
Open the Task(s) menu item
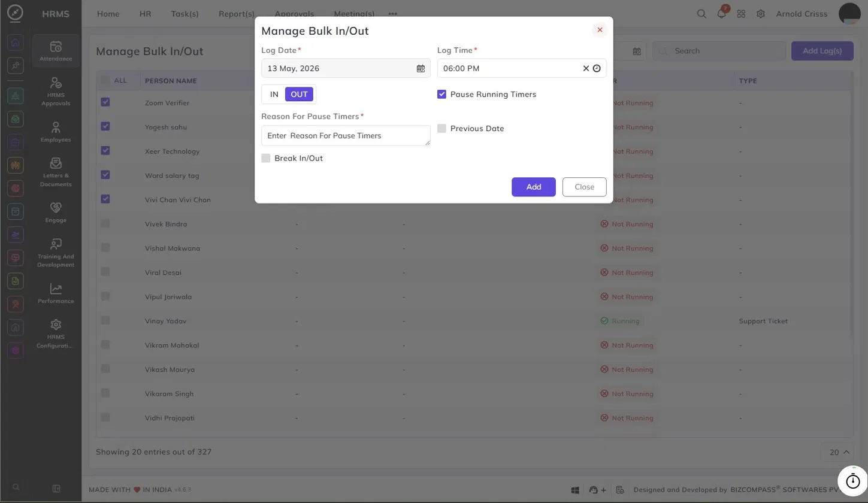[x=185, y=14]
